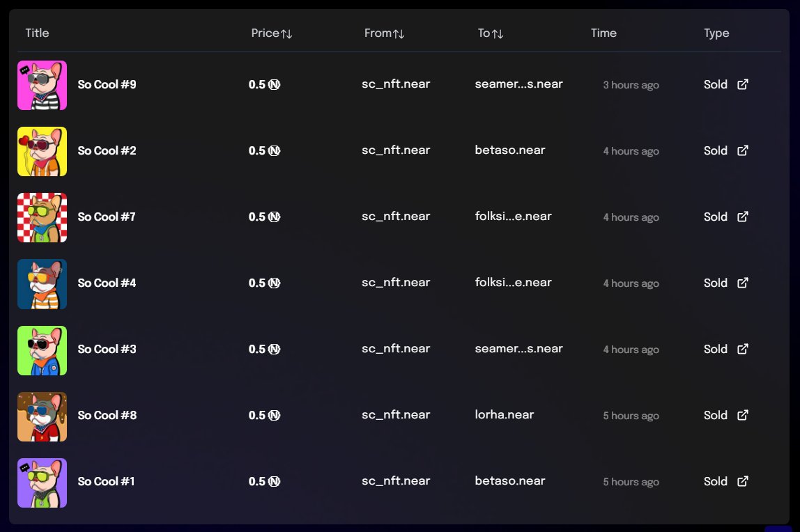The width and height of the screenshot is (800, 532).
Task: Click '4 hours ago' time for So Cool #4
Action: (x=631, y=284)
